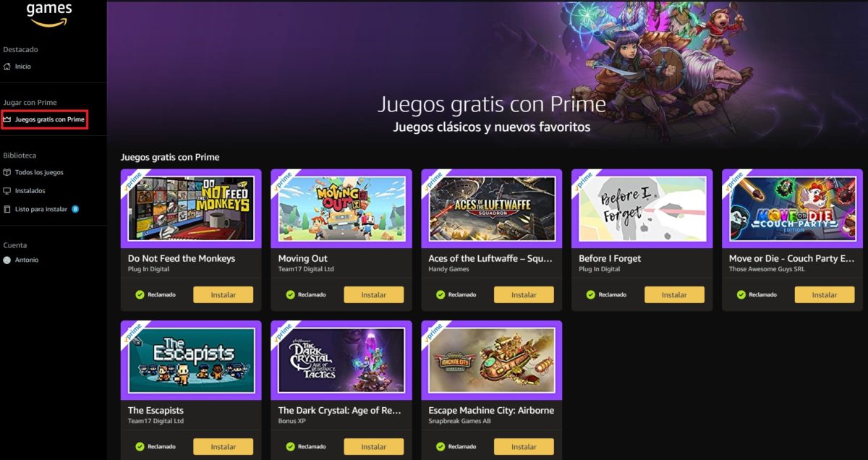Open The Dark Crystal game thumbnail
This screenshot has width=868, height=460.
click(x=341, y=359)
